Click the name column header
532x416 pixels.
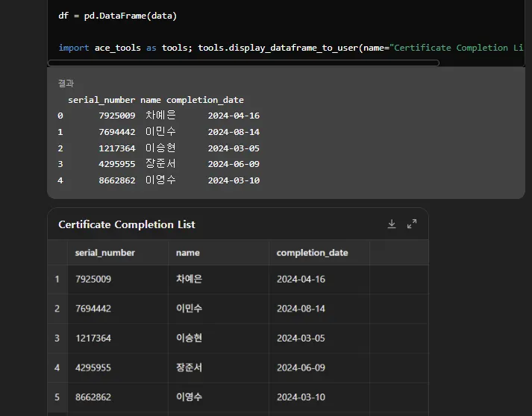(188, 253)
